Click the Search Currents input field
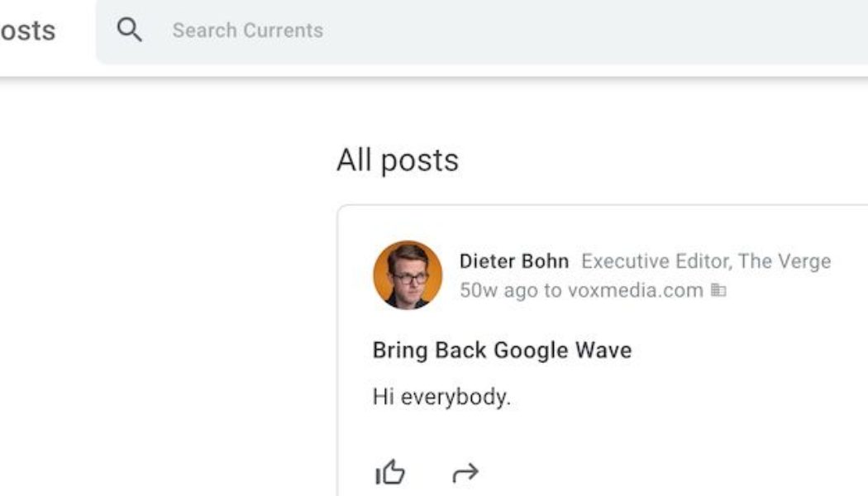Viewport: 868px width, 496px height. click(x=248, y=30)
